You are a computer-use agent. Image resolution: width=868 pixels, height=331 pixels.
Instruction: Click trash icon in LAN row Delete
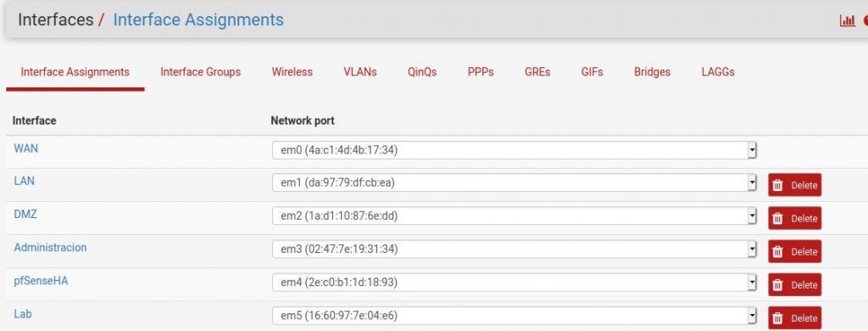point(778,186)
